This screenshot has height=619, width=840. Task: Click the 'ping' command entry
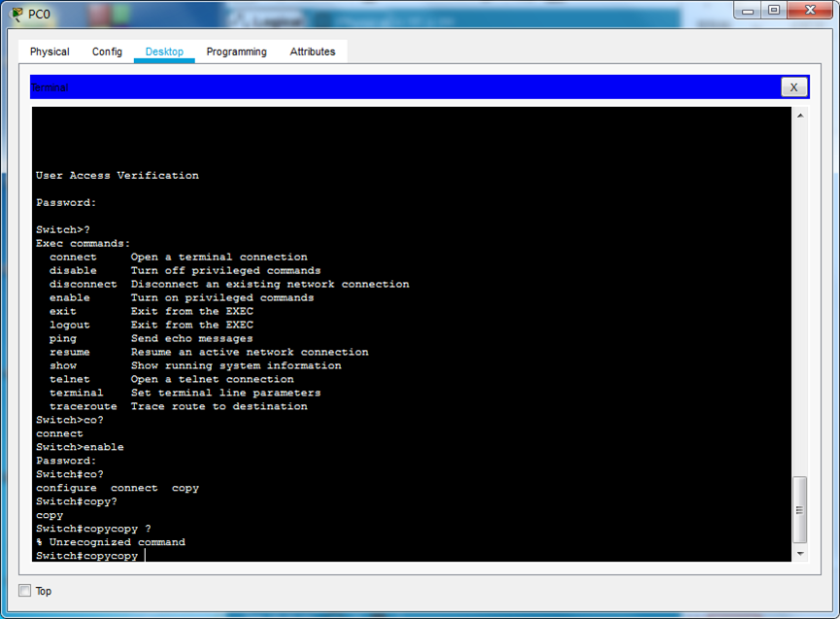click(63, 339)
